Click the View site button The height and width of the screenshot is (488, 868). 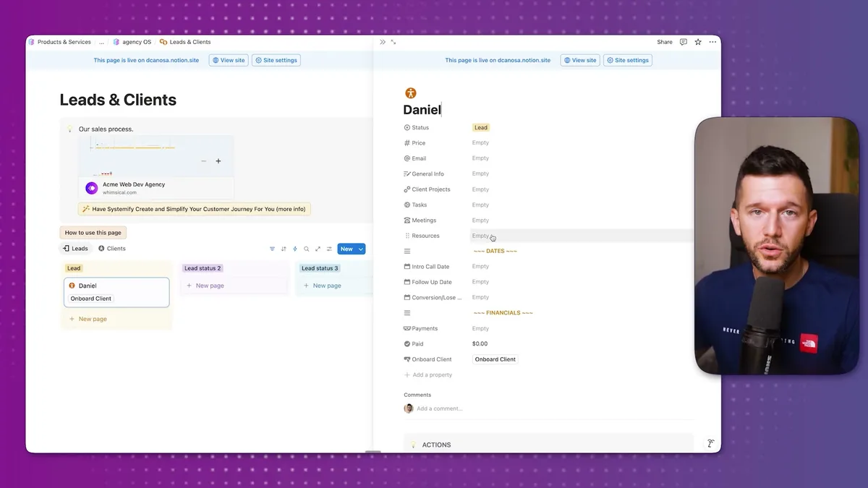pos(228,60)
